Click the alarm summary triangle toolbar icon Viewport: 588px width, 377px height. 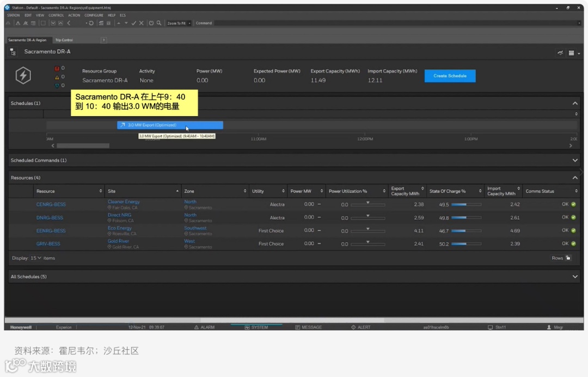pyautogui.click(x=17, y=23)
